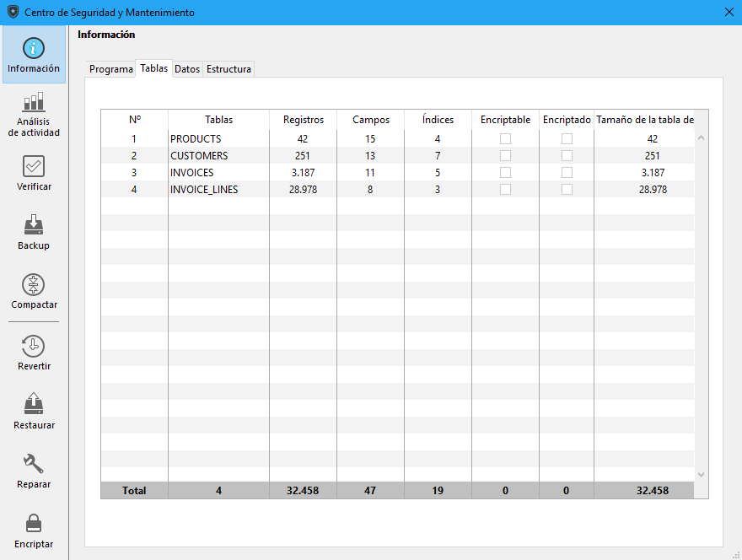Launch the Backup tool icon
742x560 pixels.
(34, 225)
